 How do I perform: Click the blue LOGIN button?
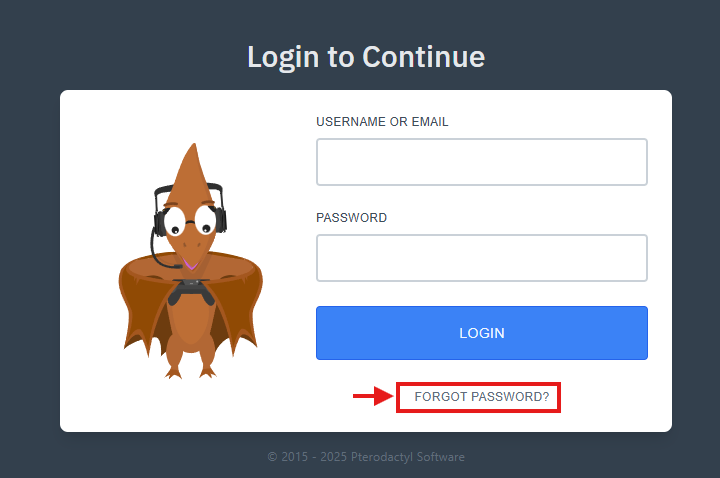tap(482, 333)
